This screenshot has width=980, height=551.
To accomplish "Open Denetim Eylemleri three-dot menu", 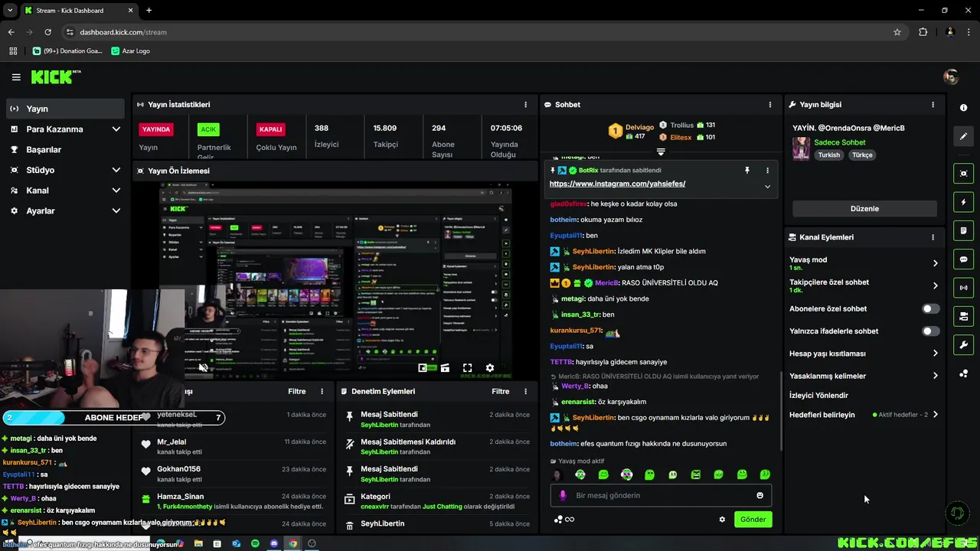I will pyautogui.click(x=525, y=391).
